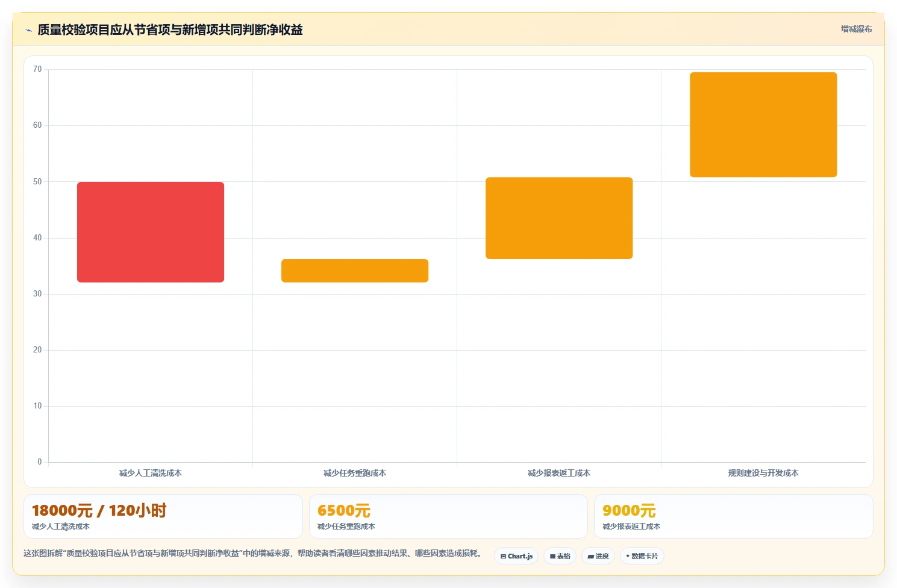Click the x-axis label 减少人工清洗成本
897x588 pixels.
(151, 473)
